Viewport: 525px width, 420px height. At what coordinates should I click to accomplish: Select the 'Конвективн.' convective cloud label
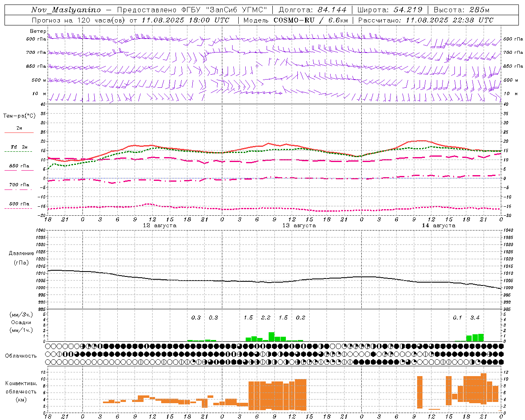point(21,383)
